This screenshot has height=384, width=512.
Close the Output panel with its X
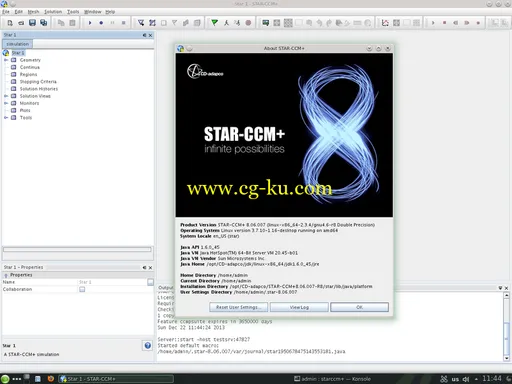(506, 288)
